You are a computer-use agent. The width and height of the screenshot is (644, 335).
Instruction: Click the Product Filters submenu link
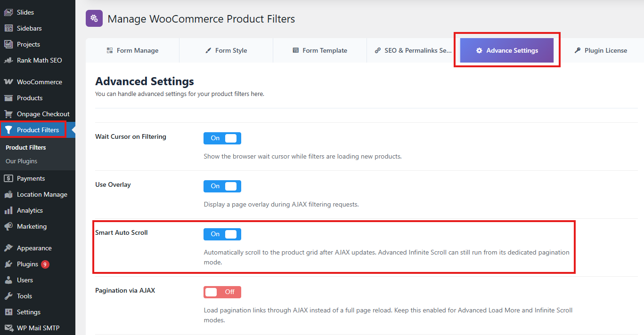click(26, 147)
